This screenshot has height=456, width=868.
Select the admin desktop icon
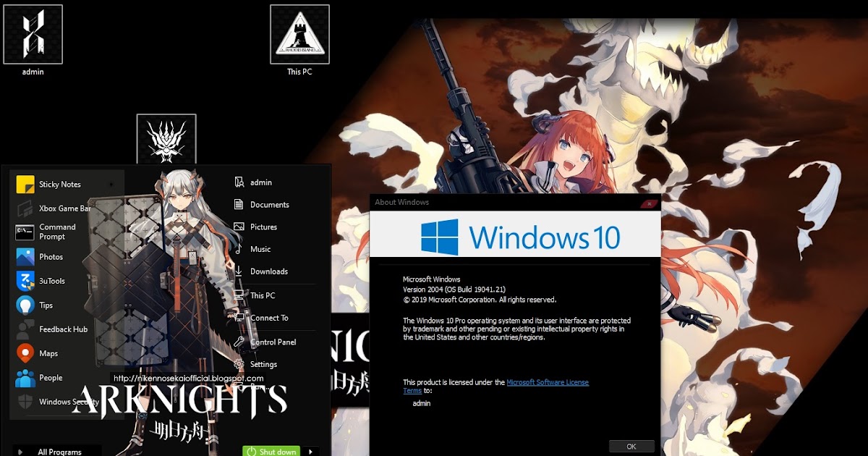(x=33, y=40)
